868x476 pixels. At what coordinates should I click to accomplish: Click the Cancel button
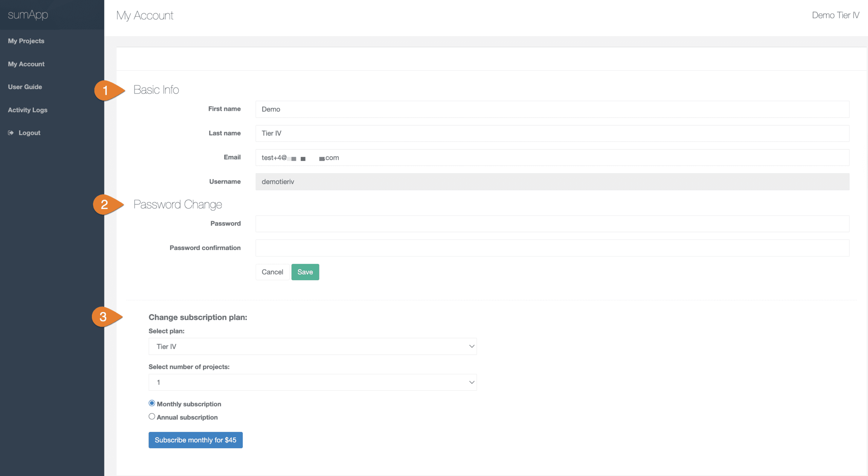[x=272, y=272]
